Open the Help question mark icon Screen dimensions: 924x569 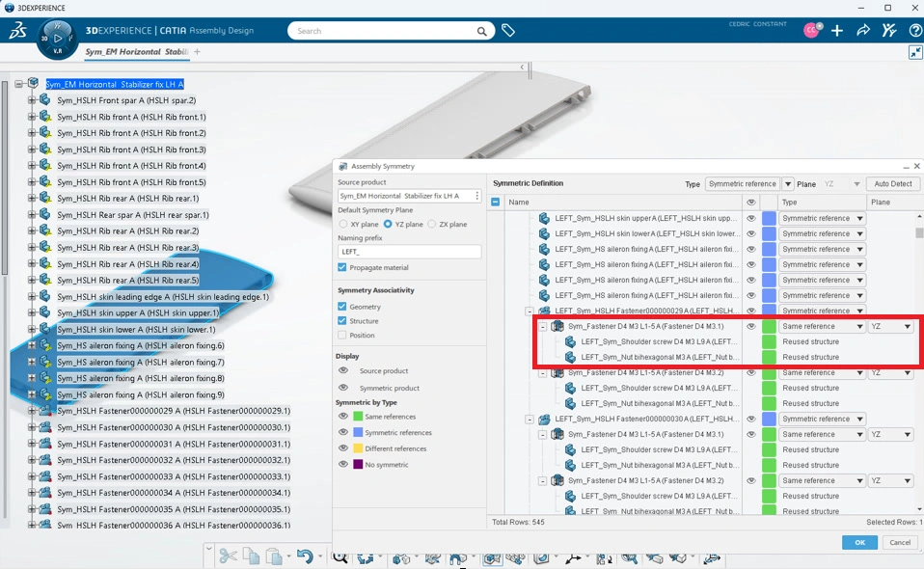915,31
